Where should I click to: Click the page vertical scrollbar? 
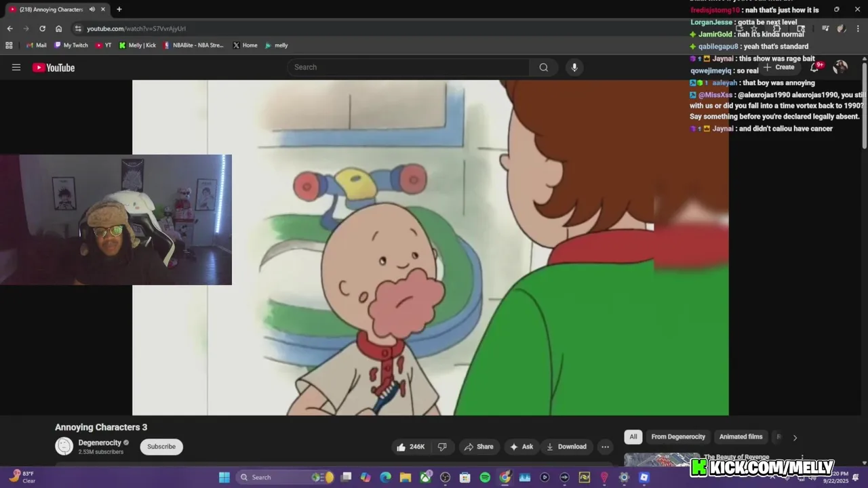(865, 105)
